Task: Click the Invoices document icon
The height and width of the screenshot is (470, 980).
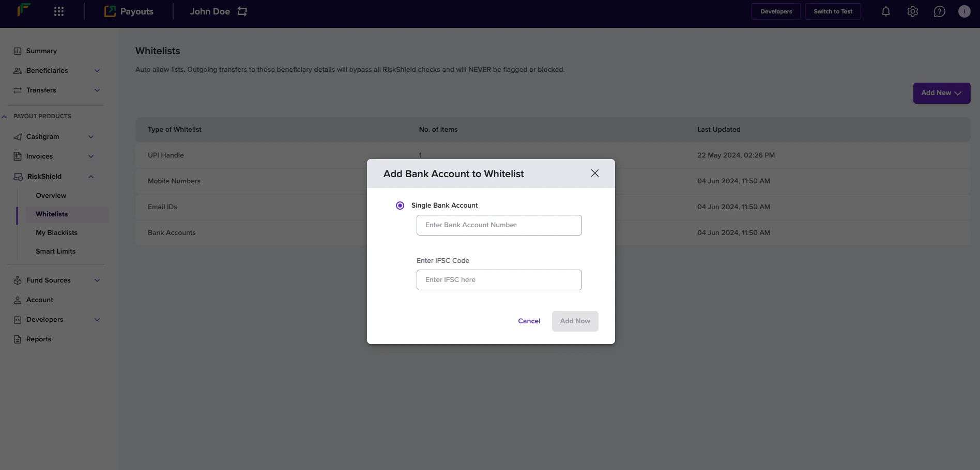Action: [18, 156]
